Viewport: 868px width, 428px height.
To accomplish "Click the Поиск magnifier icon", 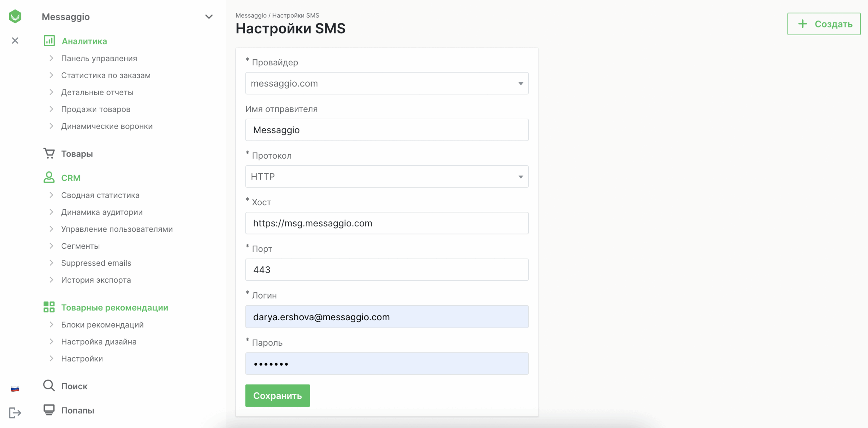I will click(49, 386).
